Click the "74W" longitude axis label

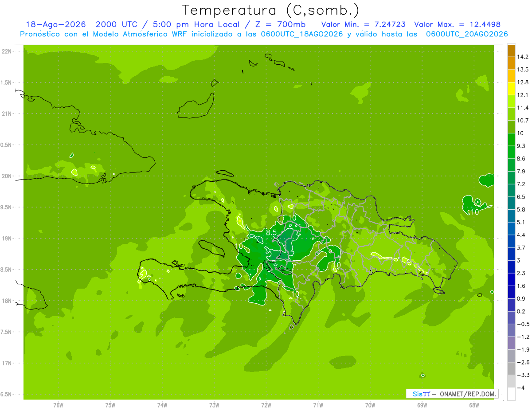tap(162, 405)
